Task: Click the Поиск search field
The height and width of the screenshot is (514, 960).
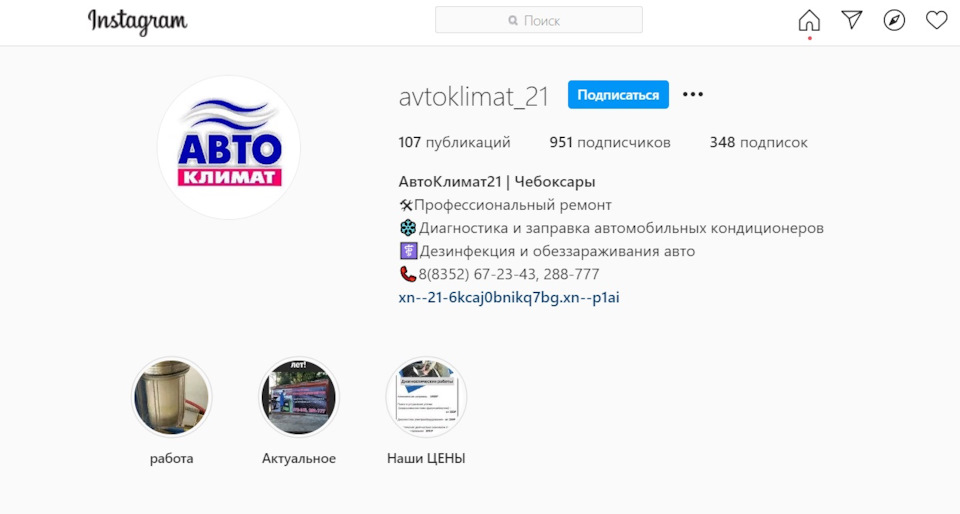Action: click(539, 20)
